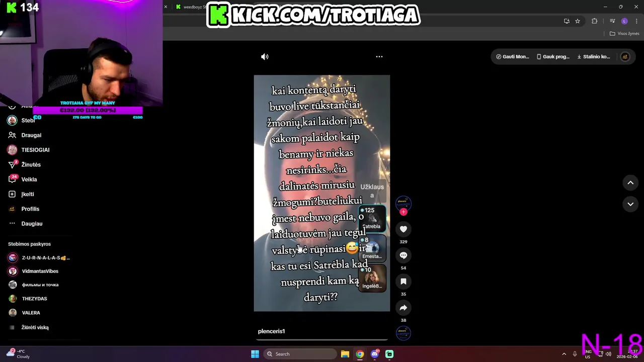The image size is (644, 362).
Task: Open comments via speech bubble icon
Action: 404,255
